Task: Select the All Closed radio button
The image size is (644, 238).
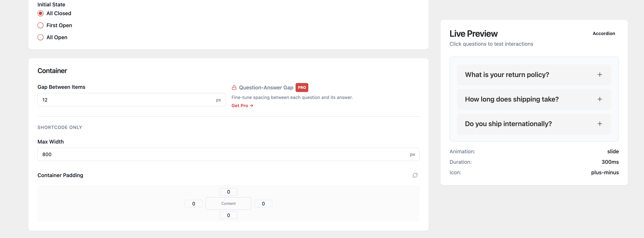Action: pos(40,13)
